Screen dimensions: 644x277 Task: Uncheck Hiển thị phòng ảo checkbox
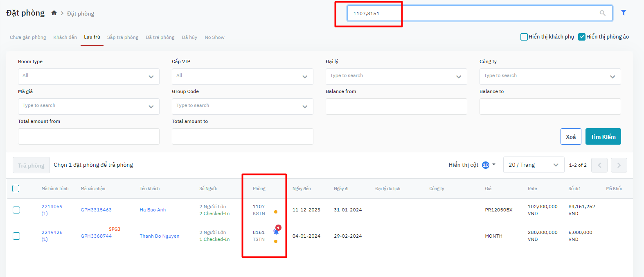(x=582, y=37)
